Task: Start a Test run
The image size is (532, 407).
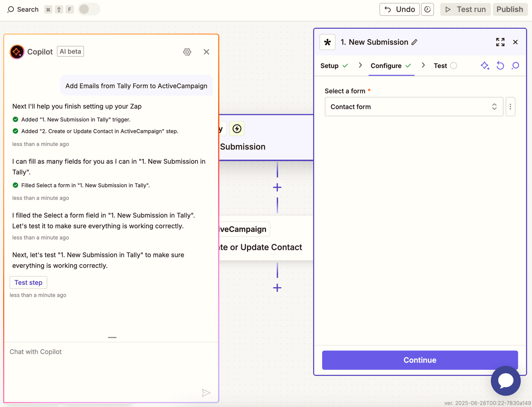Action: (465, 9)
